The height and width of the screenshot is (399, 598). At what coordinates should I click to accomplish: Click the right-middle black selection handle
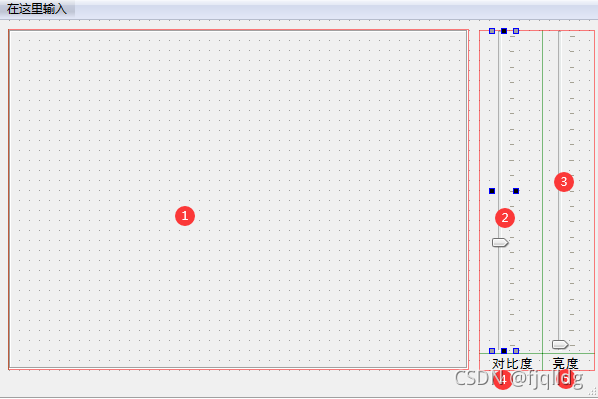[516, 191]
